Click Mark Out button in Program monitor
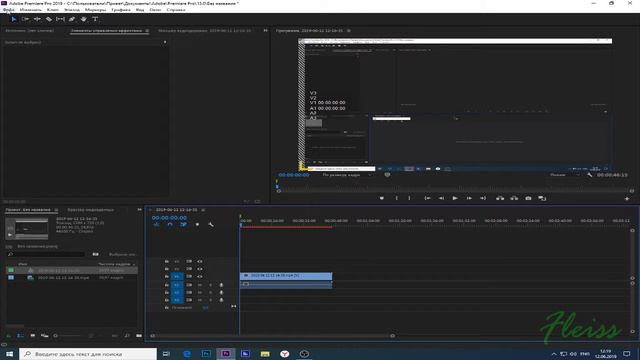640x360 pixels. (x=409, y=198)
